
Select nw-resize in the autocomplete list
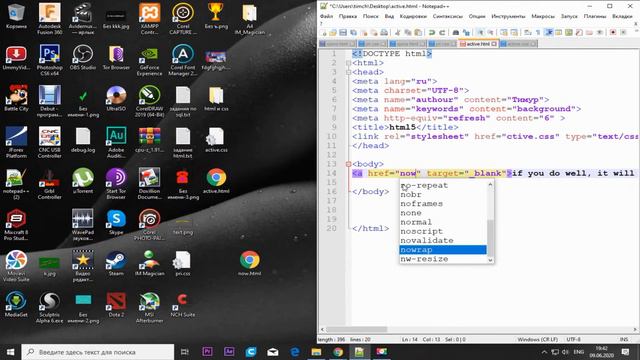click(443, 259)
